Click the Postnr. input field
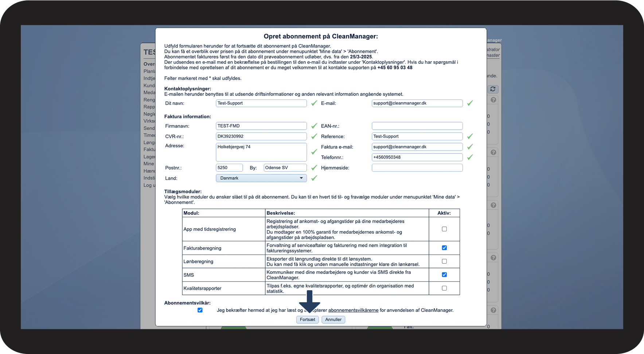 point(229,168)
